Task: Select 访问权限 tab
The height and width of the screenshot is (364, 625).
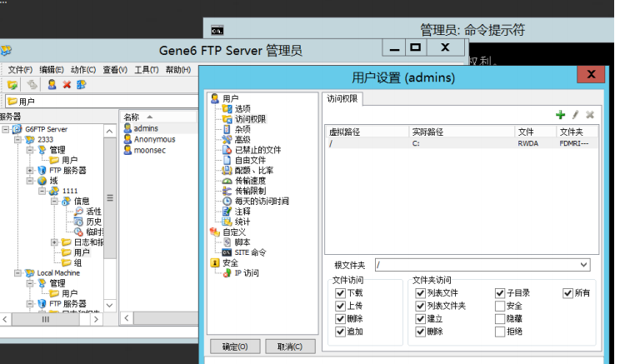Action: (342, 99)
